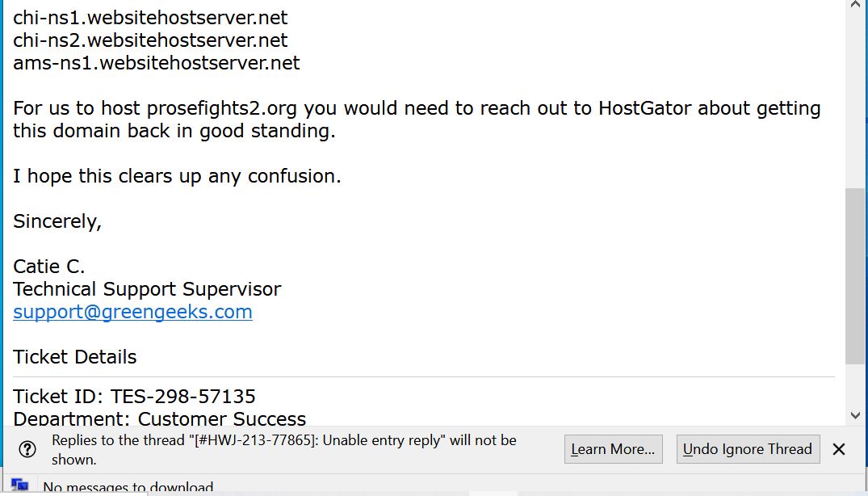Open the support@greengeeks.com email link
The height and width of the screenshot is (496, 868).
133,312
